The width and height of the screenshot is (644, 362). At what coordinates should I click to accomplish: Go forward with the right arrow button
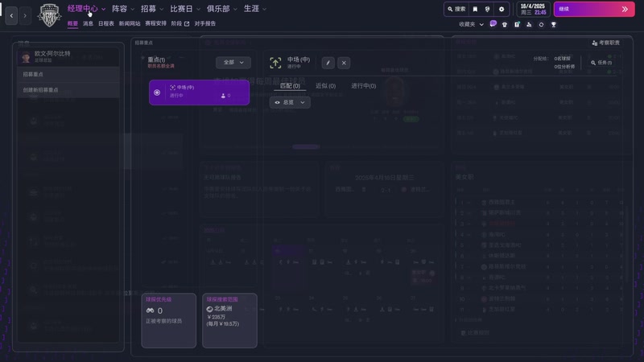[25, 16]
